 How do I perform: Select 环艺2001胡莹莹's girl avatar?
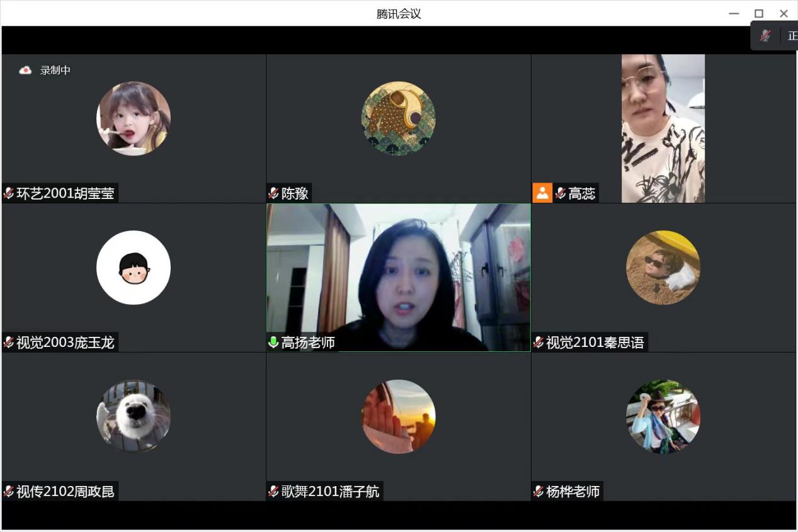click(x=134, y=118)
